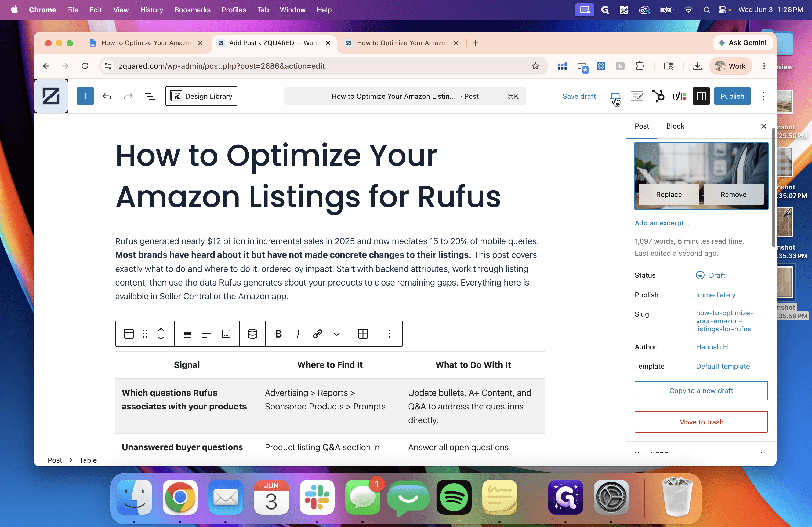Change table text alignment
812x527 pixels.
pos(207,334)
